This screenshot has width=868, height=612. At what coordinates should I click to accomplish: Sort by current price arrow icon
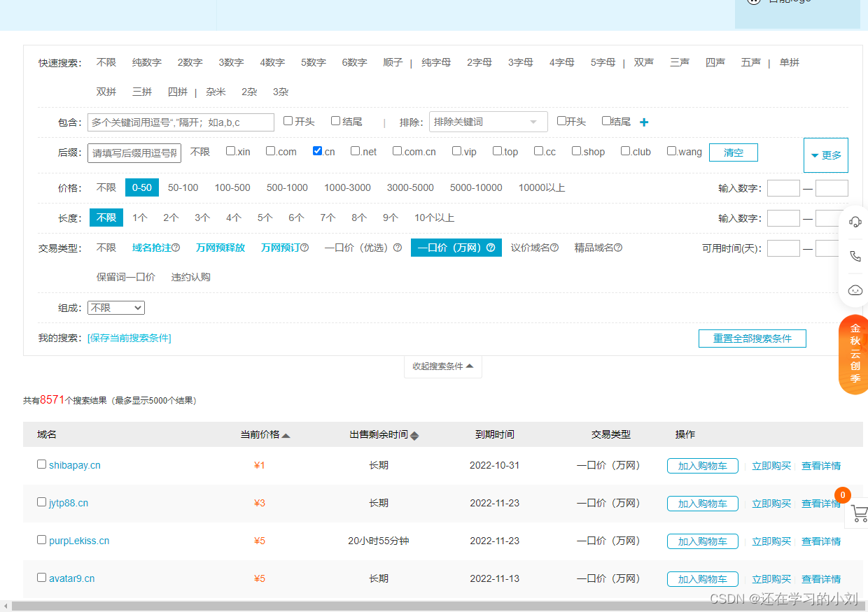coord(286,435)
